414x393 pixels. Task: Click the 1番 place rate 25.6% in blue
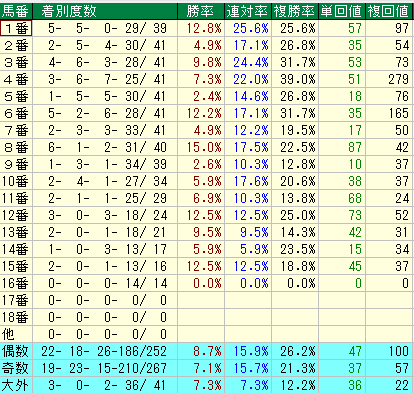click(251, 28)
